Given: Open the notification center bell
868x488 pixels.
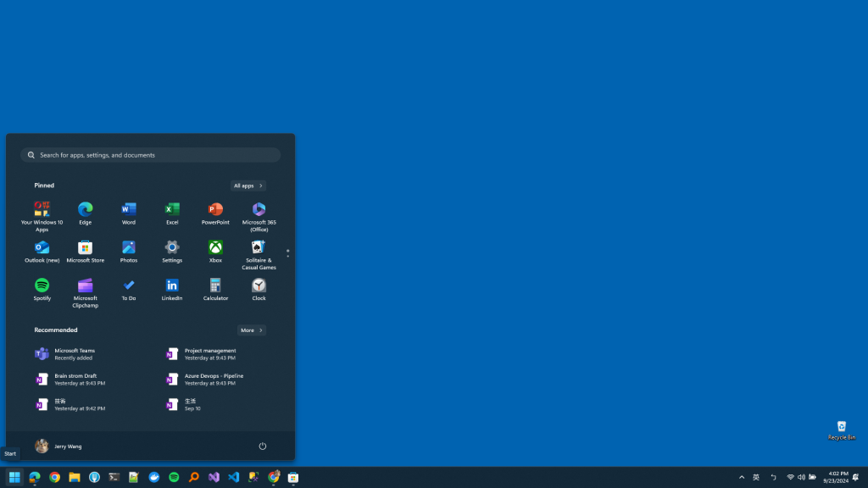Looking at the screenshot, I should tap(856, 477).
